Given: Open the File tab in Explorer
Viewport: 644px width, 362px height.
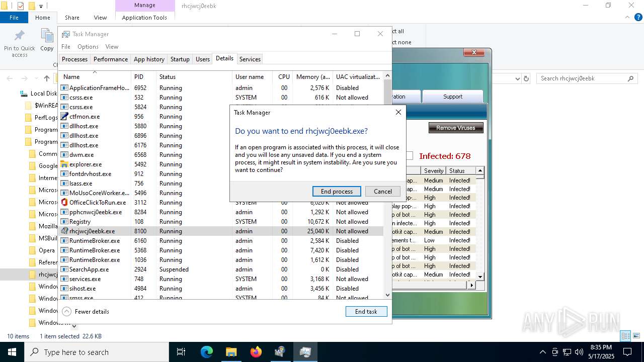Looking at the screenshot, I should click(14, 18).
